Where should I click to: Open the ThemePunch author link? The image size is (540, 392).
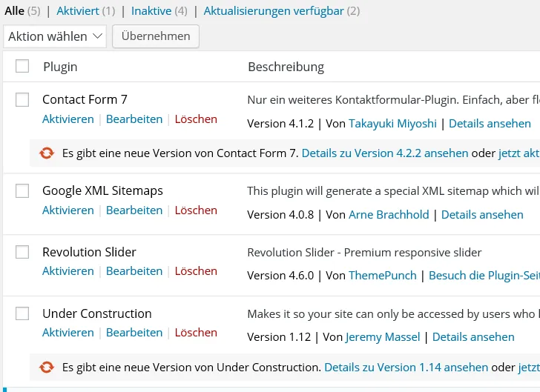pyautogui.click(x=383, y=276)
